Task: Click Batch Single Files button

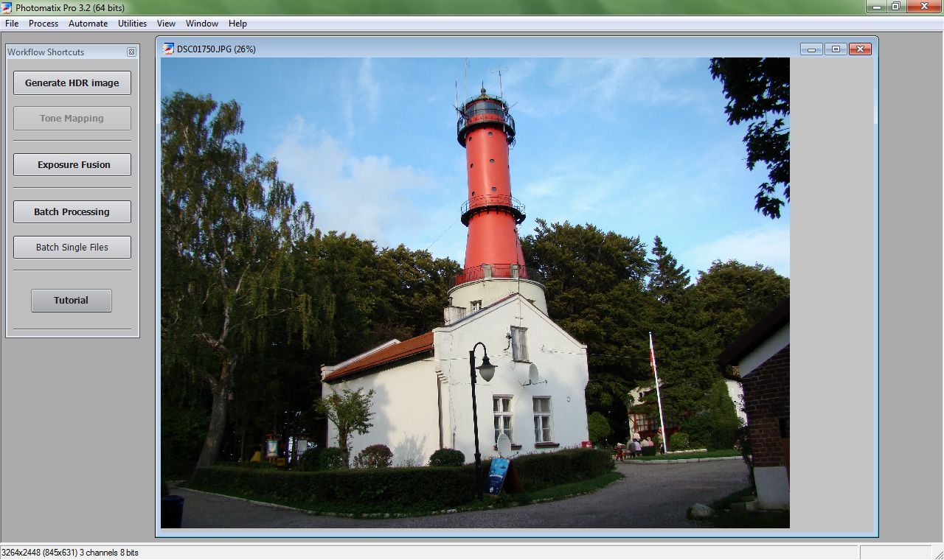Action: [x=72, y=247]
